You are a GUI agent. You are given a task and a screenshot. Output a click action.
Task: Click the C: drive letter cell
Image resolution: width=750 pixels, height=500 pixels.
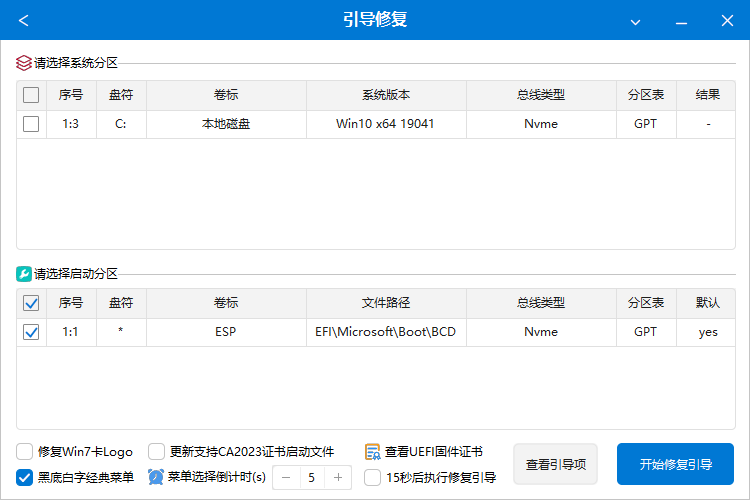click(x=121, y=124)
